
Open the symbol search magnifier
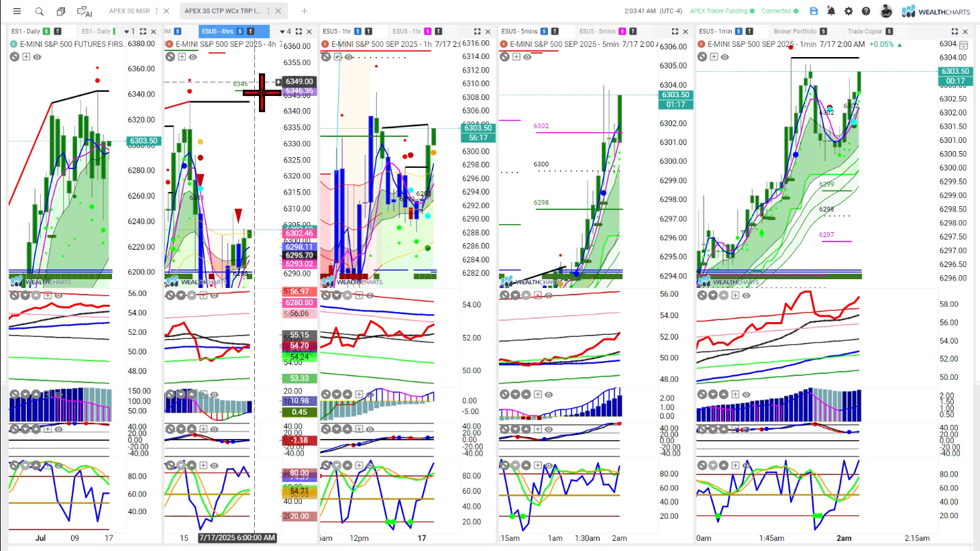point(40,11)
